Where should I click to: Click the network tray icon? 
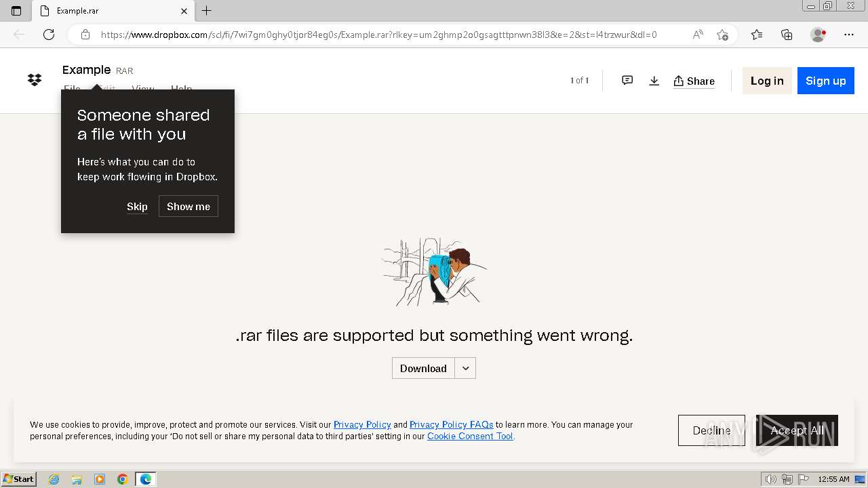click(787, 479)
